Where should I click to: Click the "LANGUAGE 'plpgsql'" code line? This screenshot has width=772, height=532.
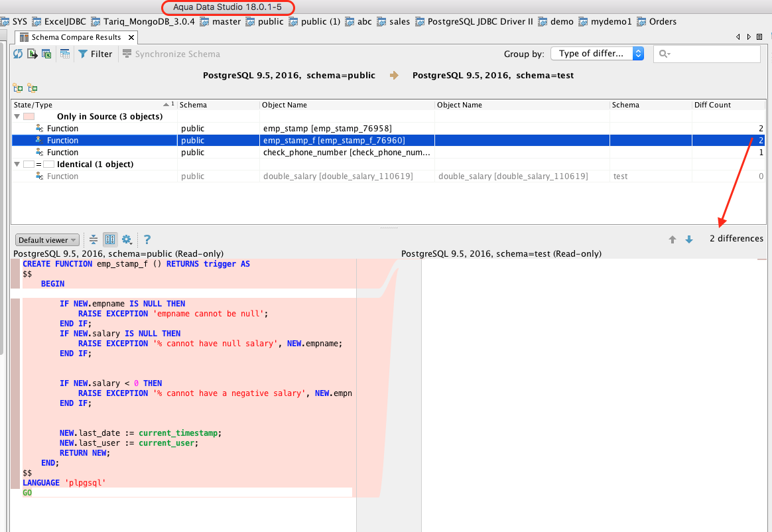(x=64, y=483)
